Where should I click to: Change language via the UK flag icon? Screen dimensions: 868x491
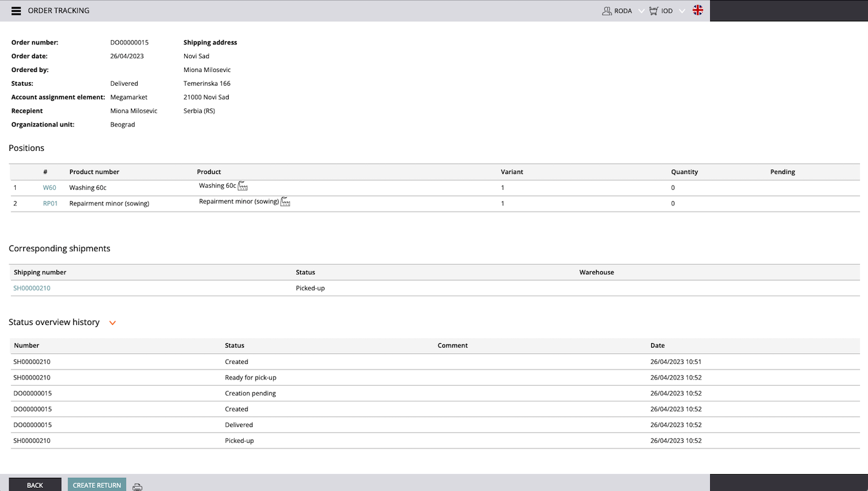click(698, 10)
